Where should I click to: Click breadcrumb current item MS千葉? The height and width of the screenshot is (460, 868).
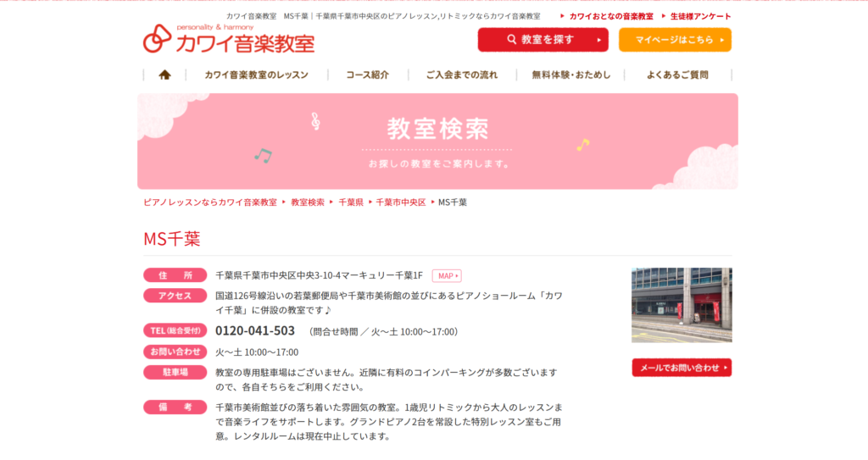453,202
